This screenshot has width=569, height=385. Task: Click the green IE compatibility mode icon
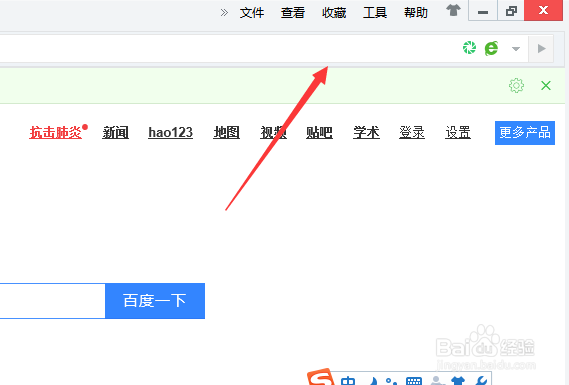(x=491, y=48)
